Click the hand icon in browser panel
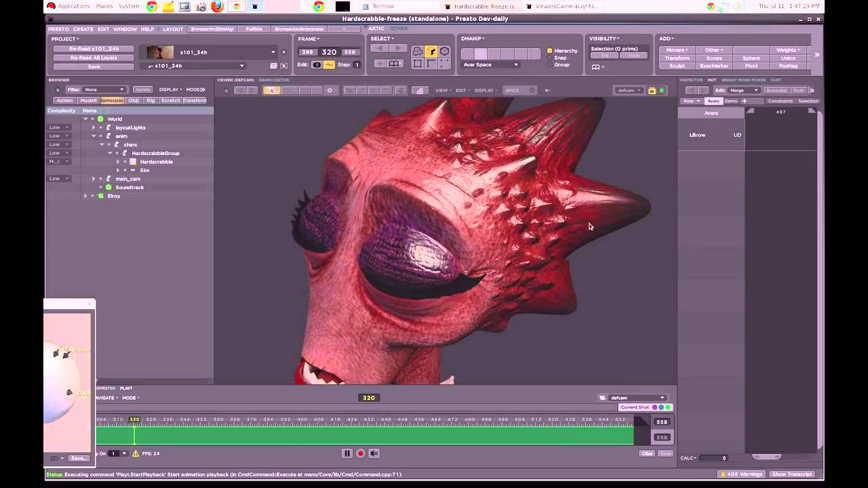Viewport: 868px width, 488px height. point(58,89)
